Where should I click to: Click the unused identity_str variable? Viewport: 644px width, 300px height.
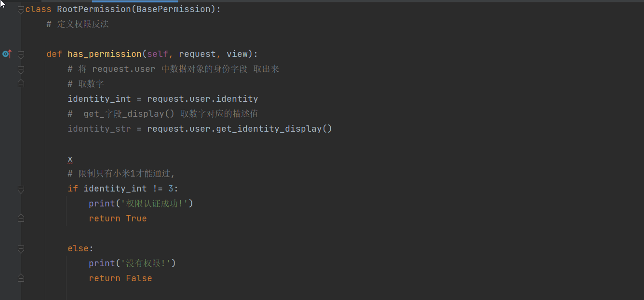coord(99,129)
